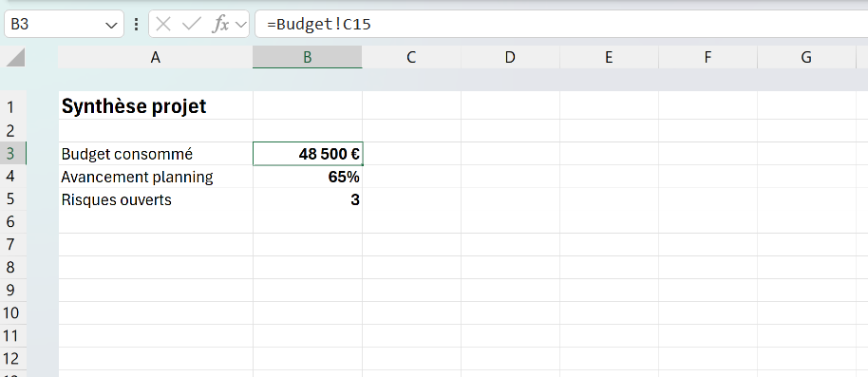Select column E header
Viewport: 868px width, 377px height.
coord(609,57)
